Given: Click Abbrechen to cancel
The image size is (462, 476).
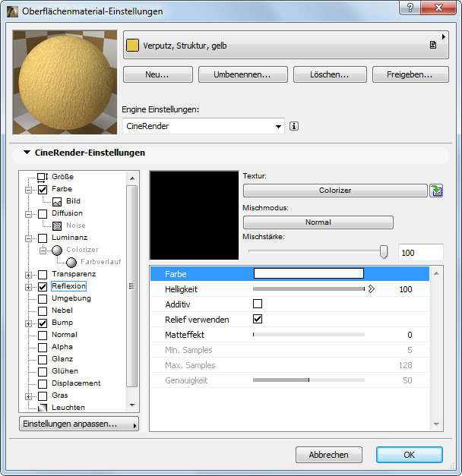Looking at the screenshot, I should click(x=329, y=455).
